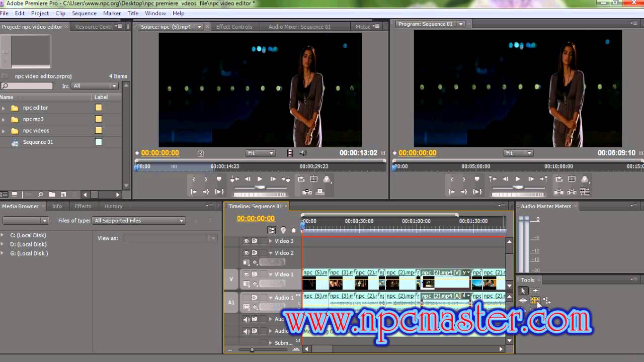The height and width of the screenshot is (362, 644).
Task: Switch to Audio Mixer: Sequence 01 tab
Action: click(x=299, y=27)
